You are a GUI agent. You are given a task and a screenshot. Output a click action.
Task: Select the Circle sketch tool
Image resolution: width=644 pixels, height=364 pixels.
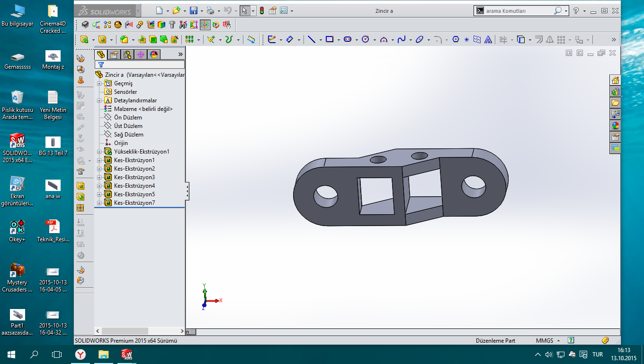[365, 40]
